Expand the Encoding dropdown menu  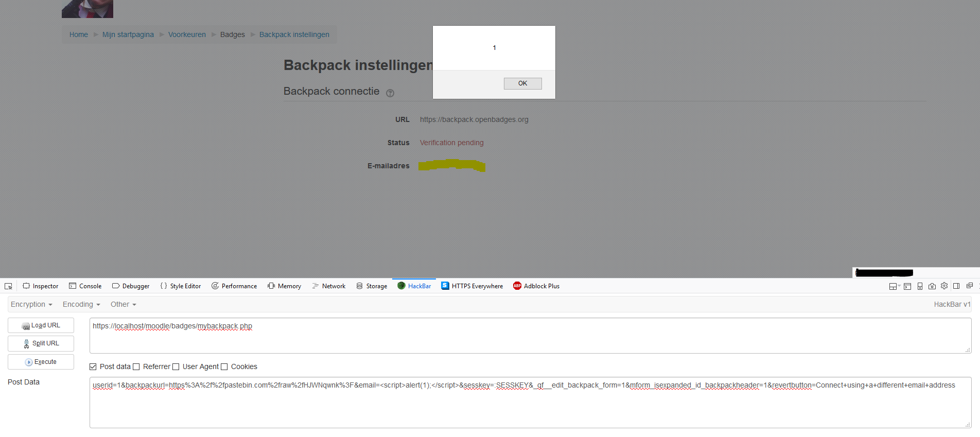[x=81, y=305]
